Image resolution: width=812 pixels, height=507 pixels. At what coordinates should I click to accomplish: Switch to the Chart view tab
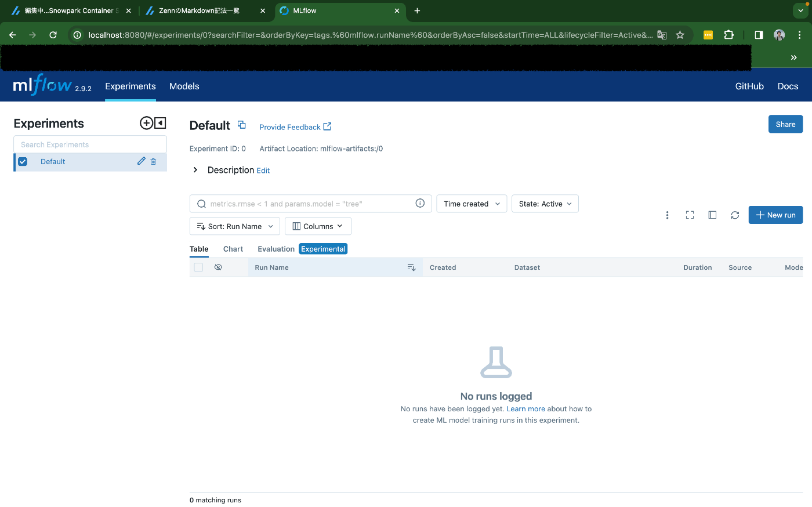pos(233,249)
